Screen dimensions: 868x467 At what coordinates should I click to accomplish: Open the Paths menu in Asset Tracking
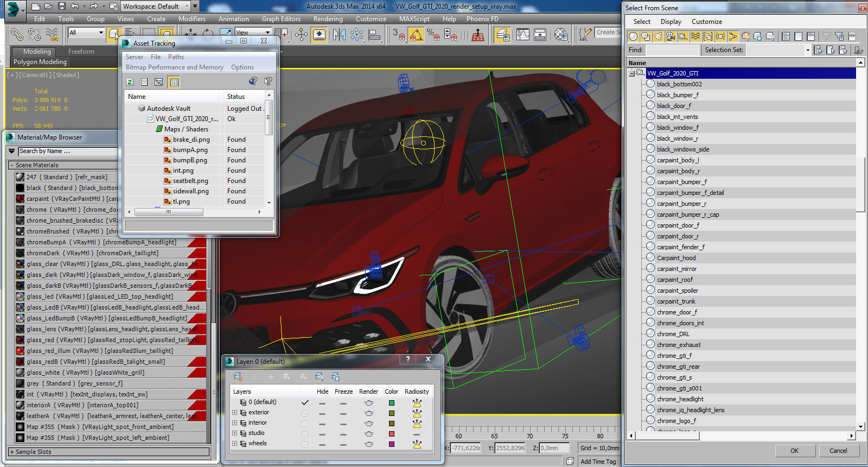pyautogui.click(x=176, y=57)
